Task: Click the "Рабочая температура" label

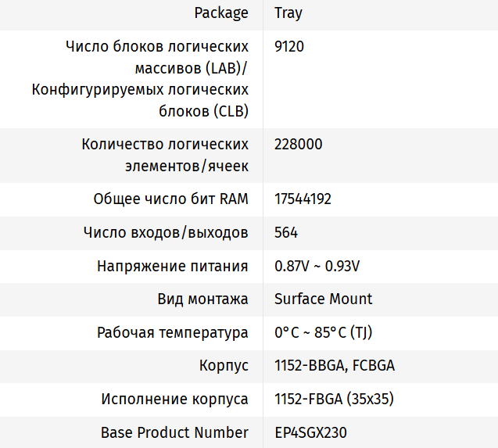Action: (173, 332)
